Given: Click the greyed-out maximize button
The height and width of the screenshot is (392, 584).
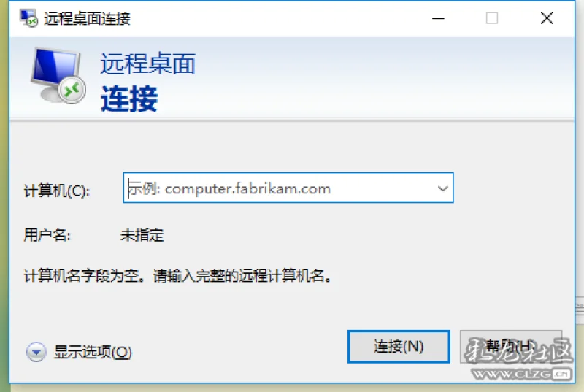Looking at the screenshot, I should point(491,18).
